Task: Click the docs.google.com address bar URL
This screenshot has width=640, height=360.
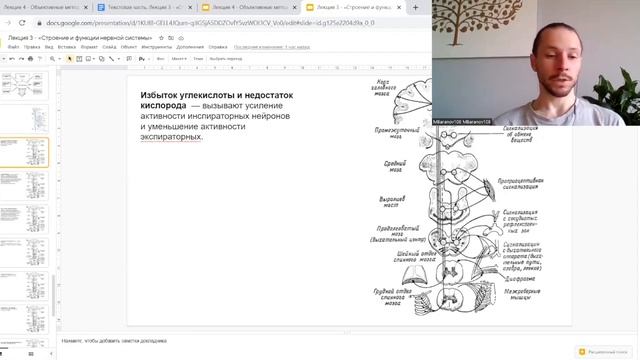Action: pyautogui.click(x=210, y=23)
